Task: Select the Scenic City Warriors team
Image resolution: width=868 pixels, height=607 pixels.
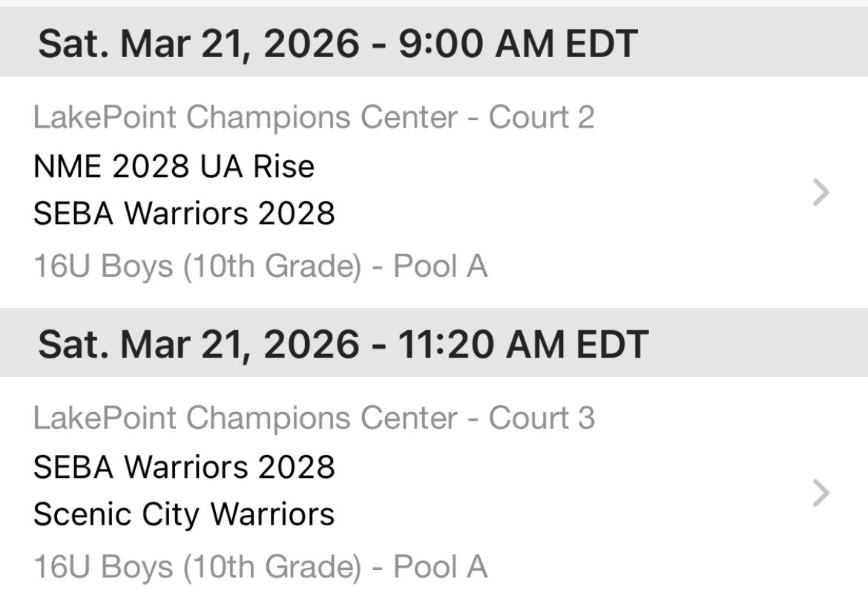Action: point(184,514)
